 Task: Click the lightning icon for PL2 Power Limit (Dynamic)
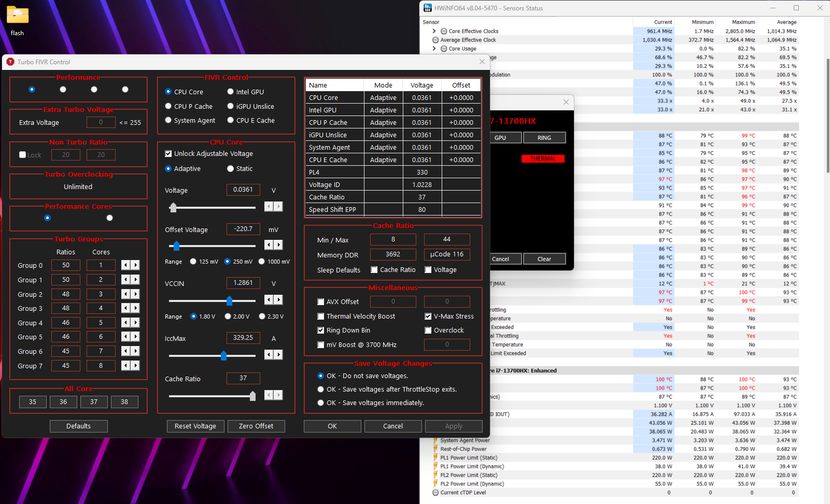click(x=435, y=484)
